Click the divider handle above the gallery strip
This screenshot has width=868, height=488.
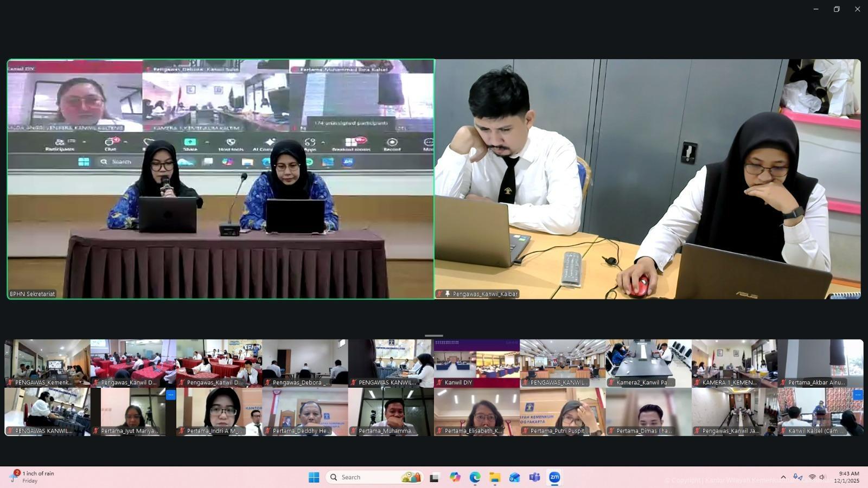(434, 336)
